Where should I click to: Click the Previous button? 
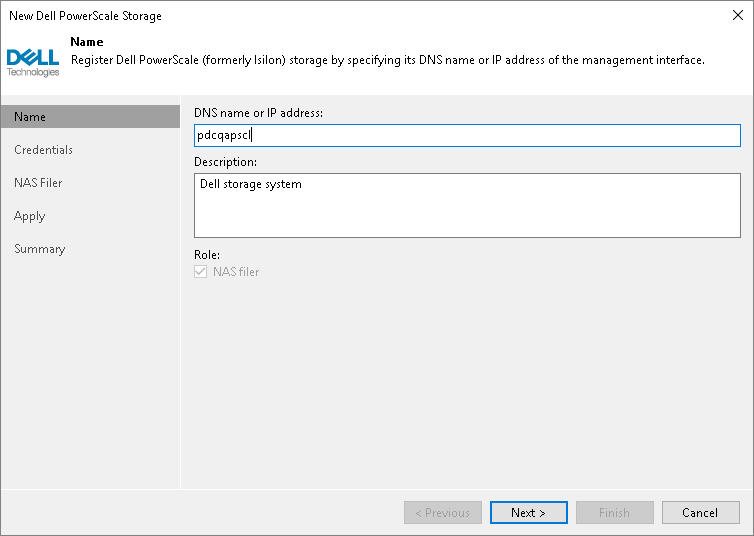[x=442, y=512]
